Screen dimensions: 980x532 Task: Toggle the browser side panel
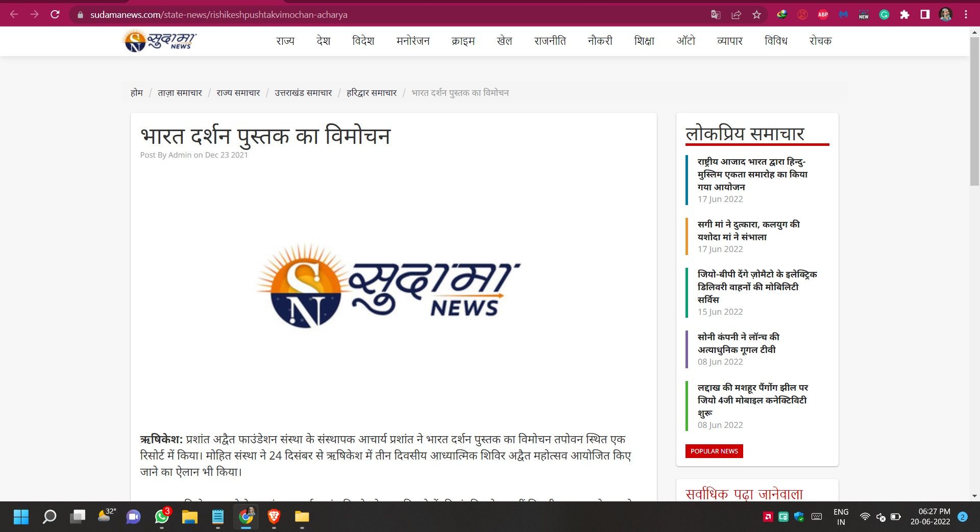pyautogui.click(x=925, y=15)
